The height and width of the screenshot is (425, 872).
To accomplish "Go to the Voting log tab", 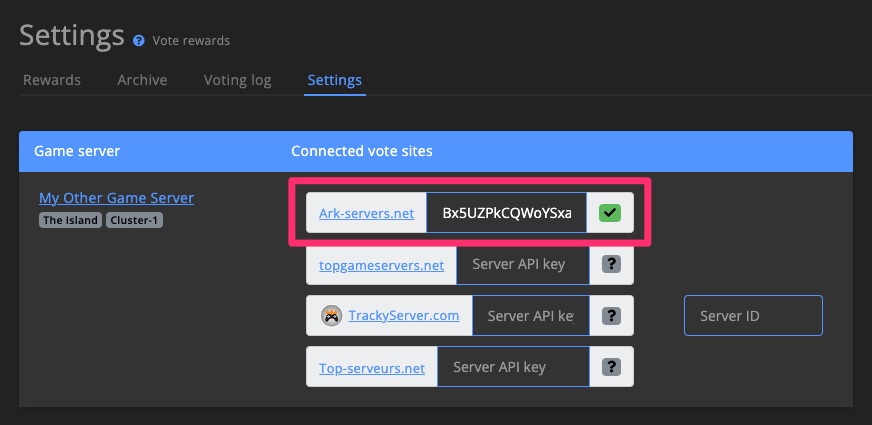I will [237, 80].
